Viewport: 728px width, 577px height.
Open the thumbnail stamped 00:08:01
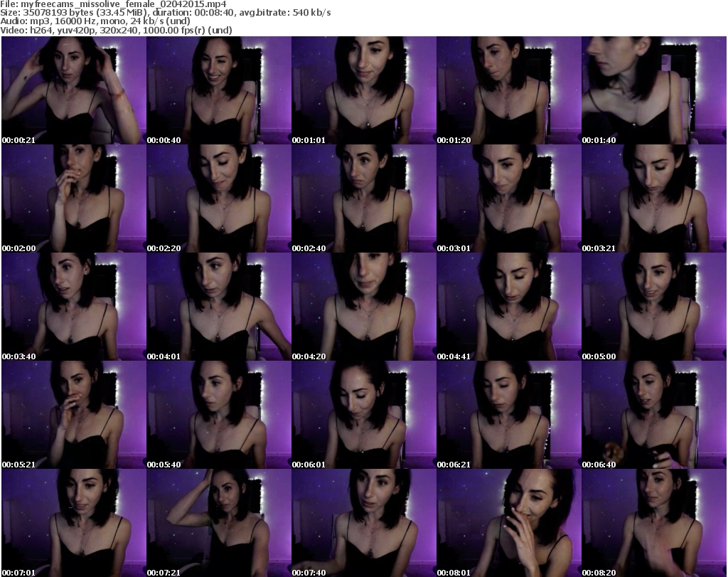point(509,523)
